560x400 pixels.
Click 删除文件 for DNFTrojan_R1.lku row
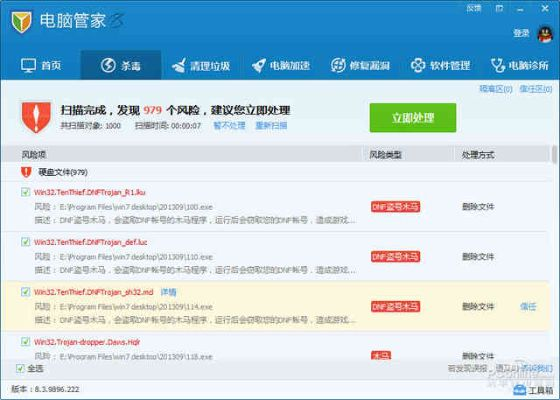(x=478, y=207)
